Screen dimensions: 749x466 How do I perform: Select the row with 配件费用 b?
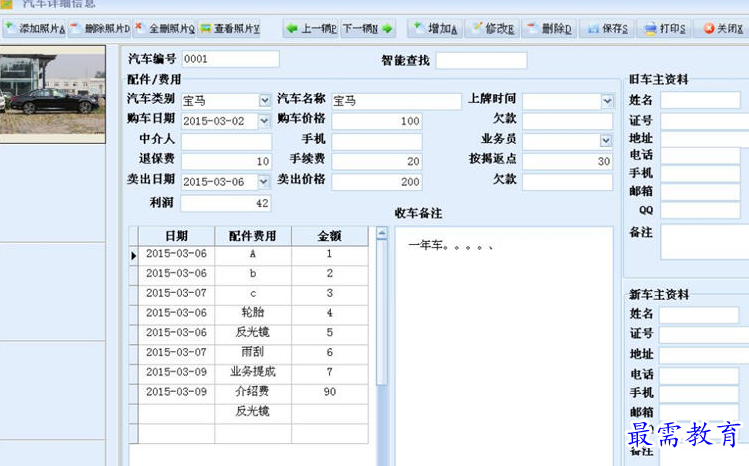(248, 275)
